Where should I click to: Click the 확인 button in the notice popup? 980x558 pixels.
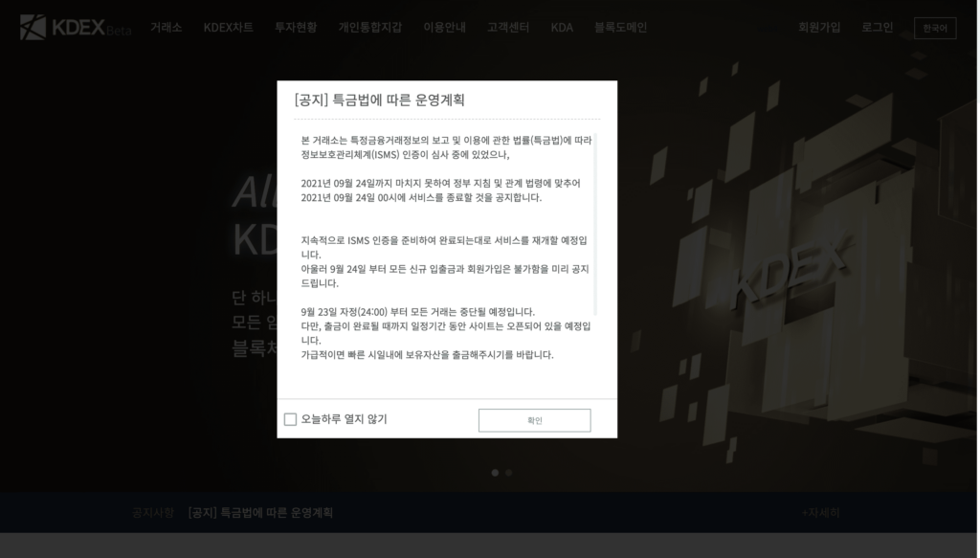click(x=534, y=420)
